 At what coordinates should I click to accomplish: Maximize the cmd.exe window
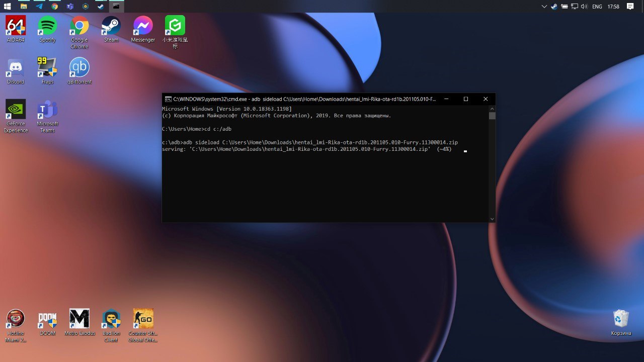click(466, 99)
